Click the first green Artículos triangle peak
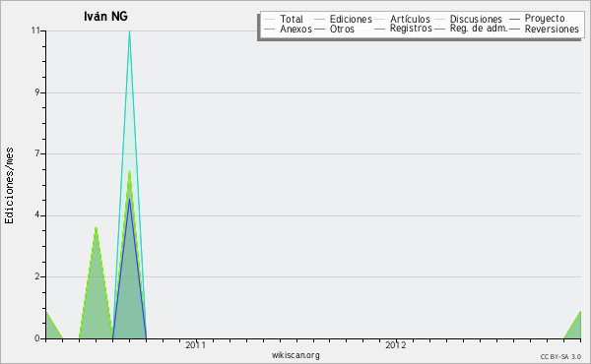Image resolution: width=591 pixels, height=364 pixels. tap(97, 227)
